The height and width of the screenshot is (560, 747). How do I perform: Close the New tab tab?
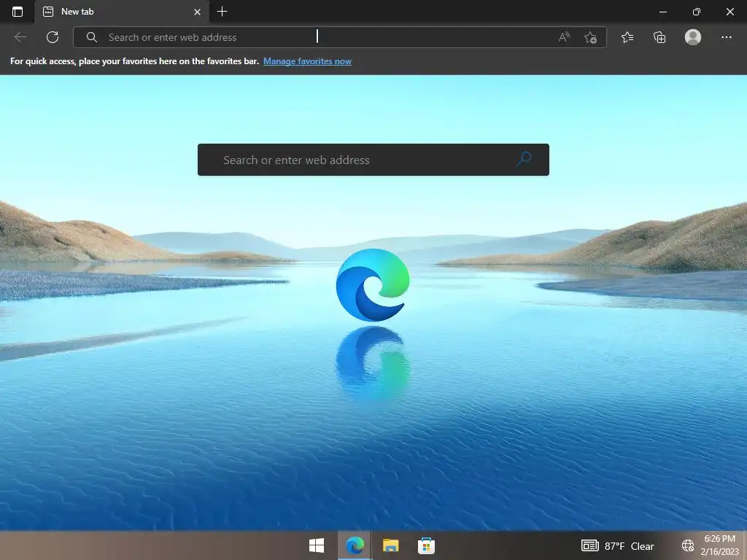pos(197,12)
